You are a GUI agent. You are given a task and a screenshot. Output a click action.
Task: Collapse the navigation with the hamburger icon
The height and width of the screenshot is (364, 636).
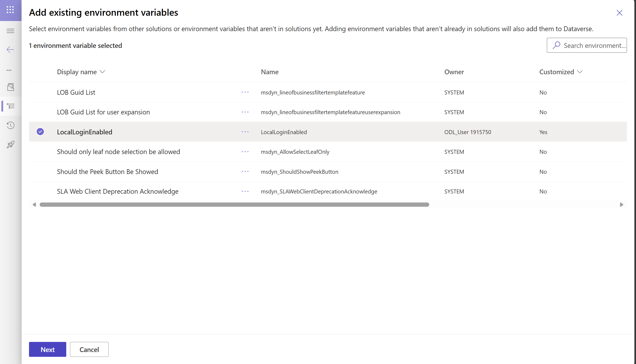point(10,31)
